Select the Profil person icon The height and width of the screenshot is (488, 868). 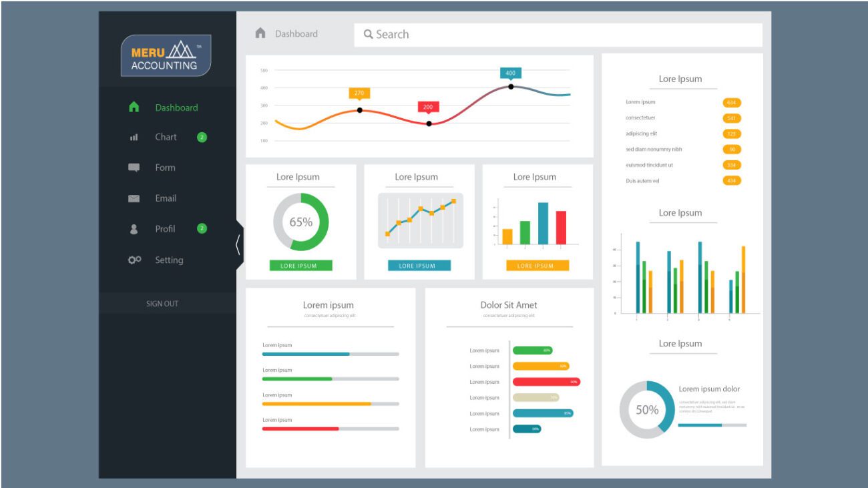pos(133,229)
